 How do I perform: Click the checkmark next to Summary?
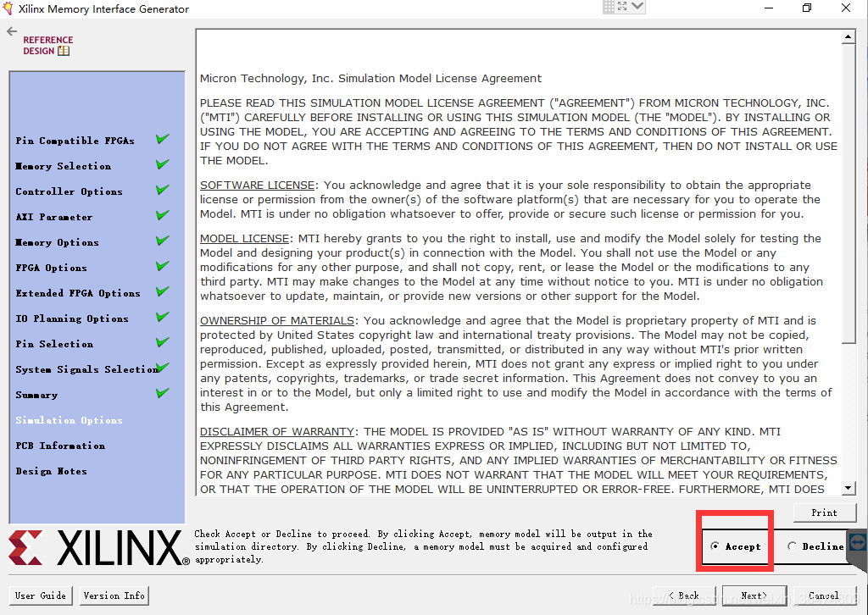162,393
